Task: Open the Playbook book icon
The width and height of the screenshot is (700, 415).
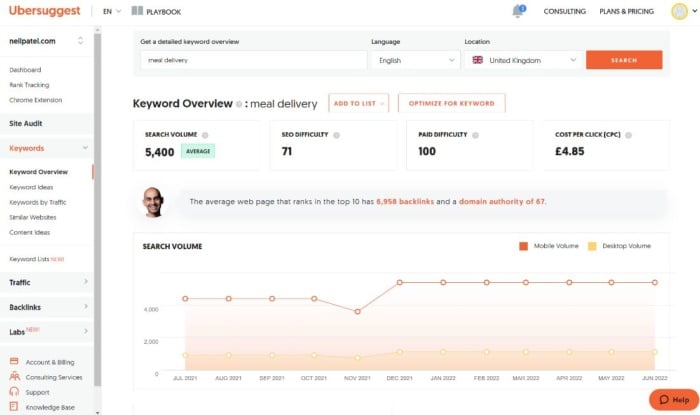Action: 137,11
